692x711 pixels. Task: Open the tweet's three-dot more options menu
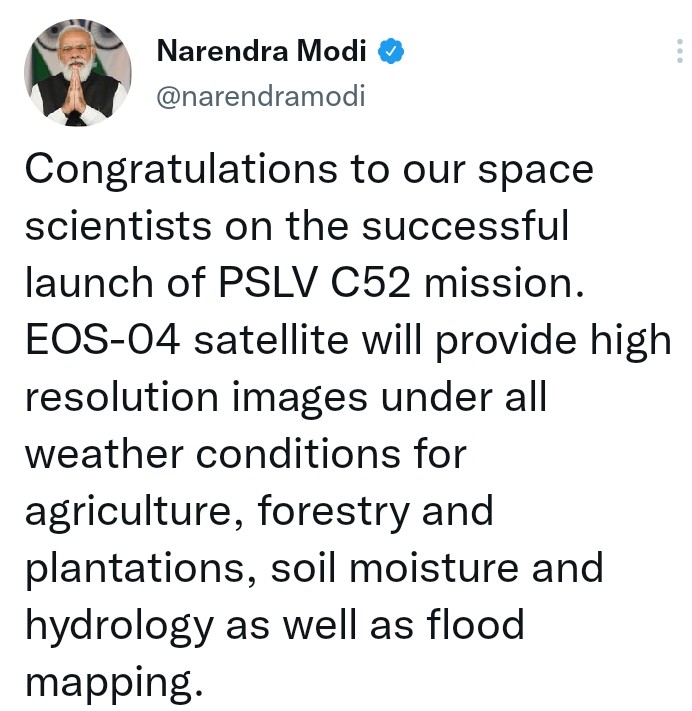pyautogui.click(x=679, y=51)
